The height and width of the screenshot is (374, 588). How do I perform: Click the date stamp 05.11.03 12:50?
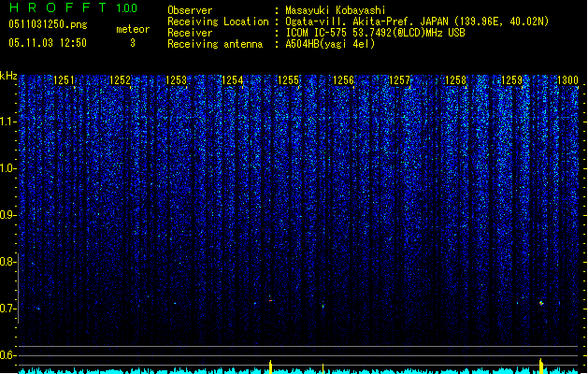point(48,43)
